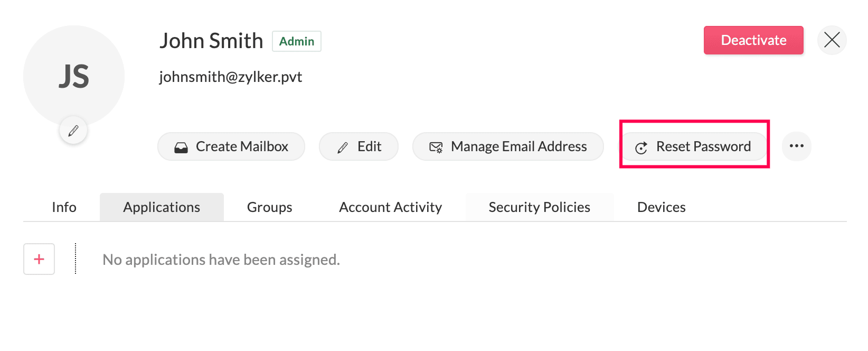This screenshot has height=351, width=868.
Task: Show the Devices tab
Action: tap(661, 207)
